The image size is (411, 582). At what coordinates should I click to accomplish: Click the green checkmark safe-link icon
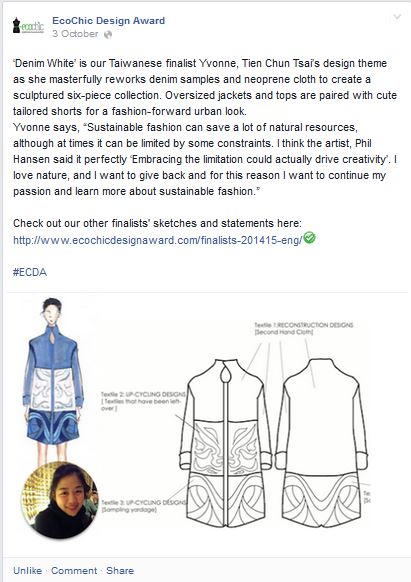pos(309,237)
